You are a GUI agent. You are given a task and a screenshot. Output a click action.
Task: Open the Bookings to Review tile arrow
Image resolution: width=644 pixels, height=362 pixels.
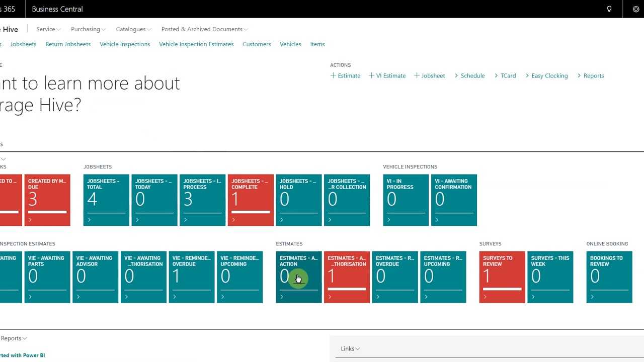[592, 297]
